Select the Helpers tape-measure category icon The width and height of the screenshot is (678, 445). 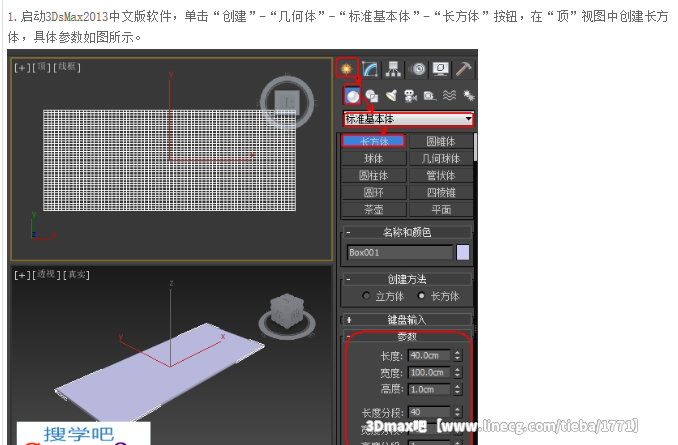[x=429, y=96]
